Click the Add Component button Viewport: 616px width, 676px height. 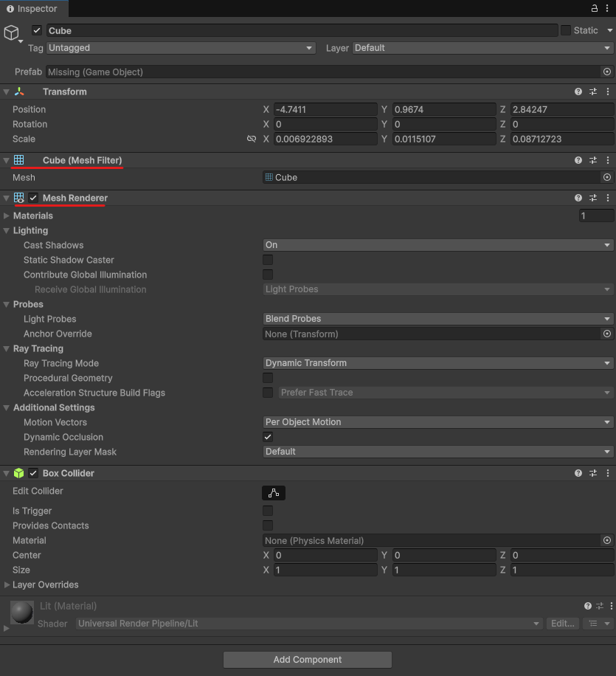308,660
